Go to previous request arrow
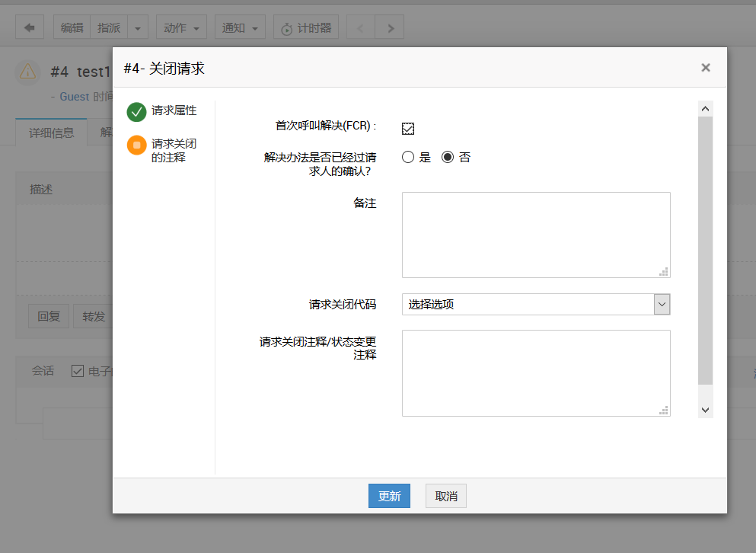This screenshot has width=756, height=553. pyautogui.click(x=361, y=28)
